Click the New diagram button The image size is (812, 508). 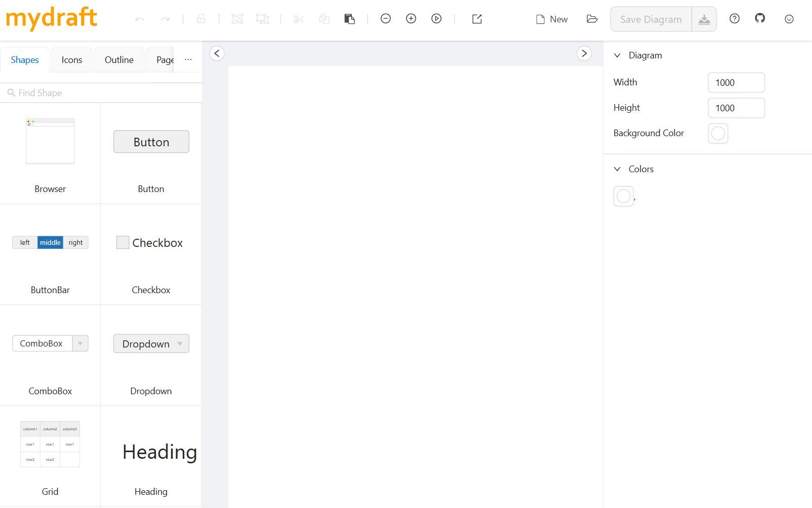[x=552, y=19]
